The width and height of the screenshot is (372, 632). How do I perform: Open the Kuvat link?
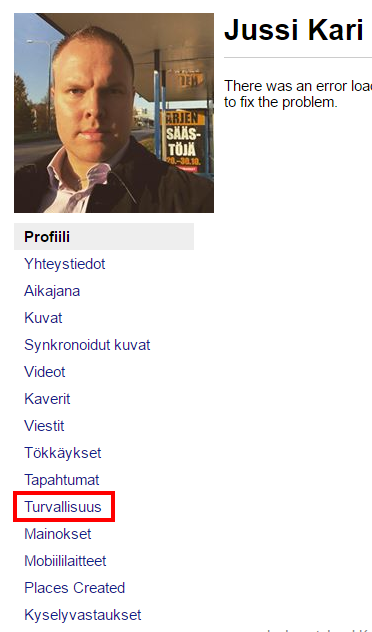click(x=43, y=318)
